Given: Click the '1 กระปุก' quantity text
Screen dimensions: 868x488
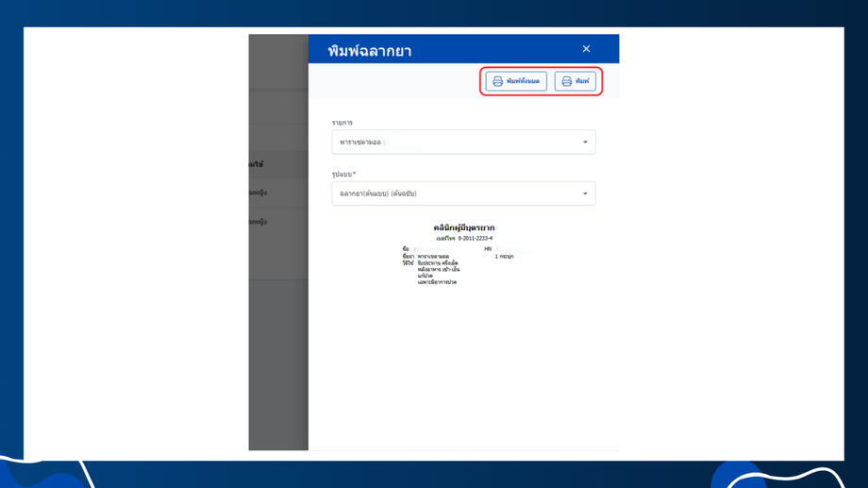Looking at the screenshot, I should click(x=505, y=257).
